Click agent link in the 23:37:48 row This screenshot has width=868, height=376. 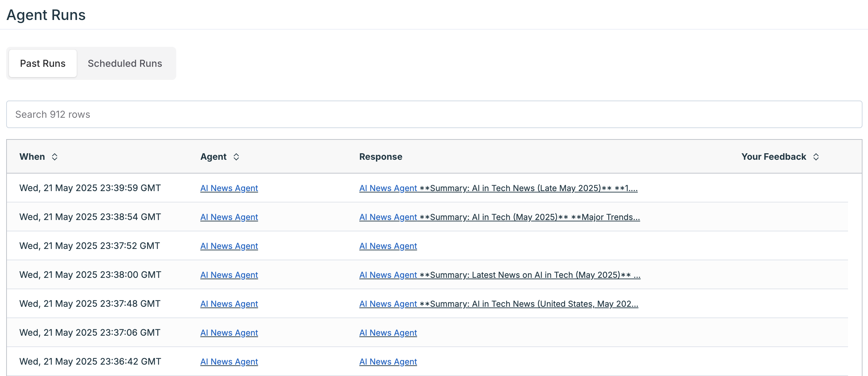[x=229, y=304]
